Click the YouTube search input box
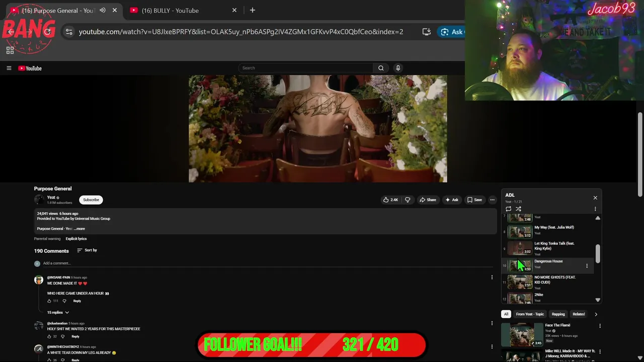644x362 pixels. tap(306, 68)
